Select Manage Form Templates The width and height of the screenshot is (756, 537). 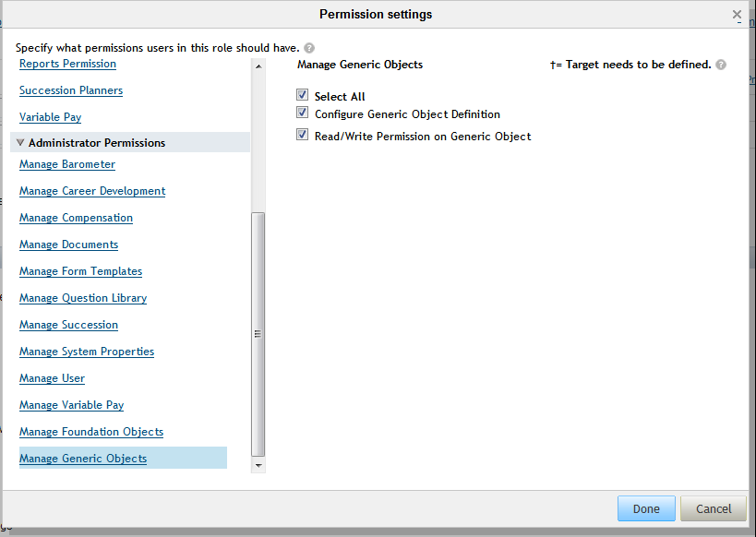point(80,271)
